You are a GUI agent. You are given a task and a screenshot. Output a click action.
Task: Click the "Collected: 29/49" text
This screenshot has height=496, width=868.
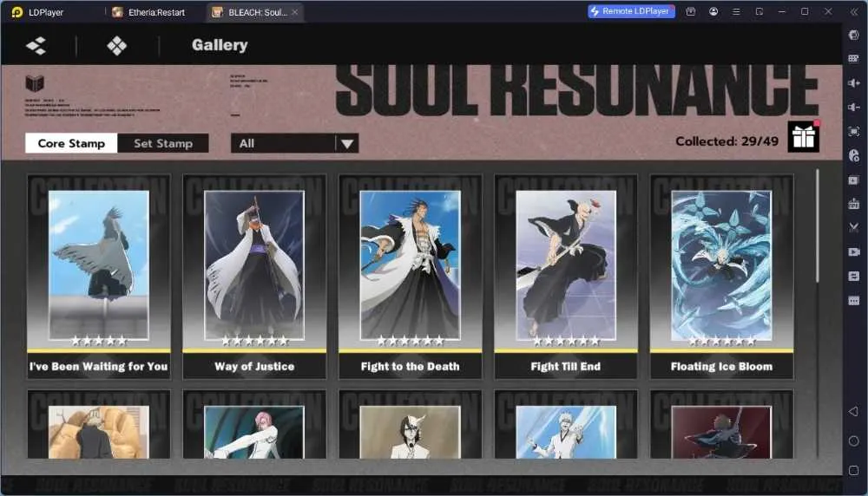click(727, 141)
